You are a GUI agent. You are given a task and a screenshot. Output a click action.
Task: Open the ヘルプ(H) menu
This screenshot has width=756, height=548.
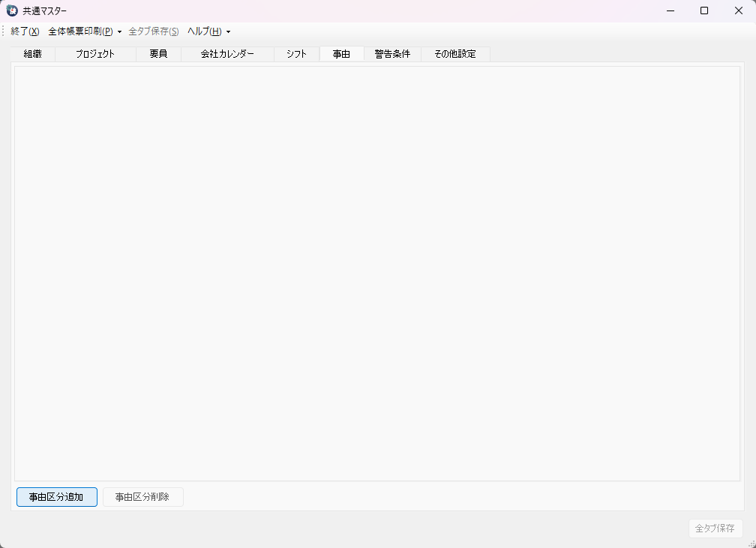(x=205, y=31)
